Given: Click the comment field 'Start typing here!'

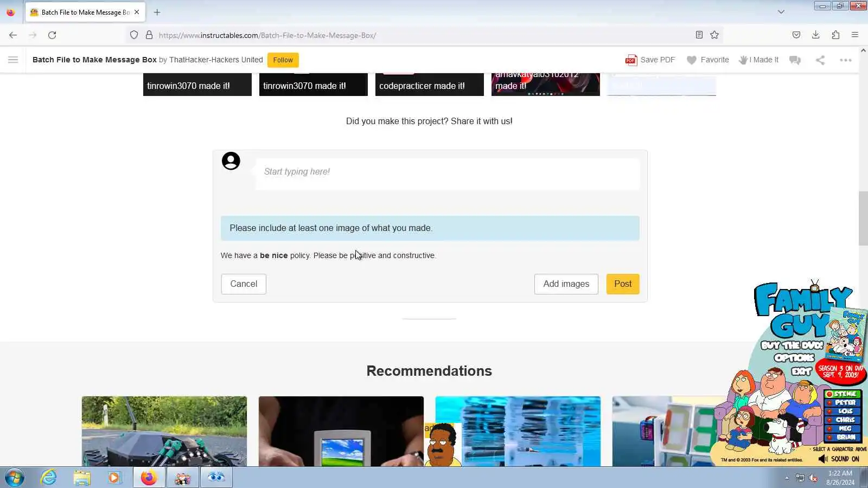Looking at the screenshot, I should 448,174.
